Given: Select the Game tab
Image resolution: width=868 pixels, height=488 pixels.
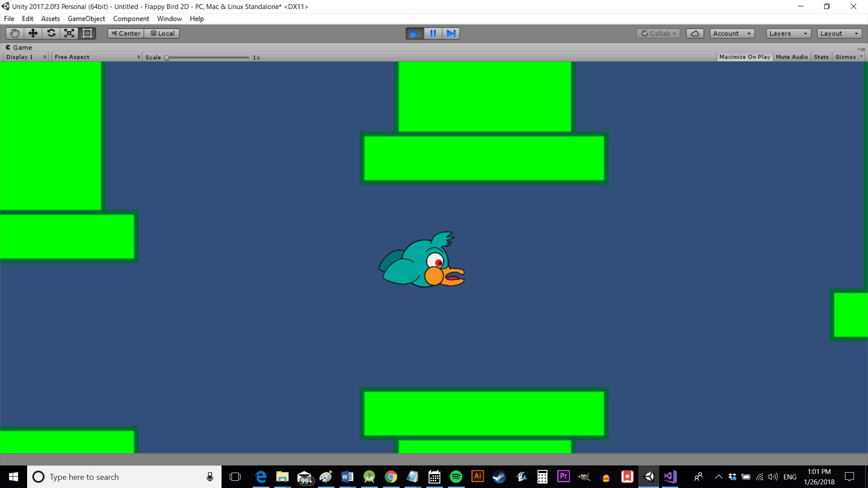Looking at the screenshot, I should (x=19, y=47).
